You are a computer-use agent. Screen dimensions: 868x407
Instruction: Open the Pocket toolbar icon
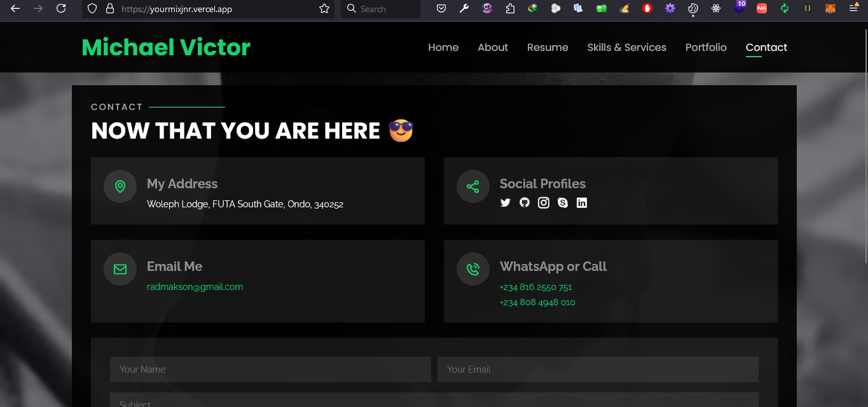tap(441, 8)
